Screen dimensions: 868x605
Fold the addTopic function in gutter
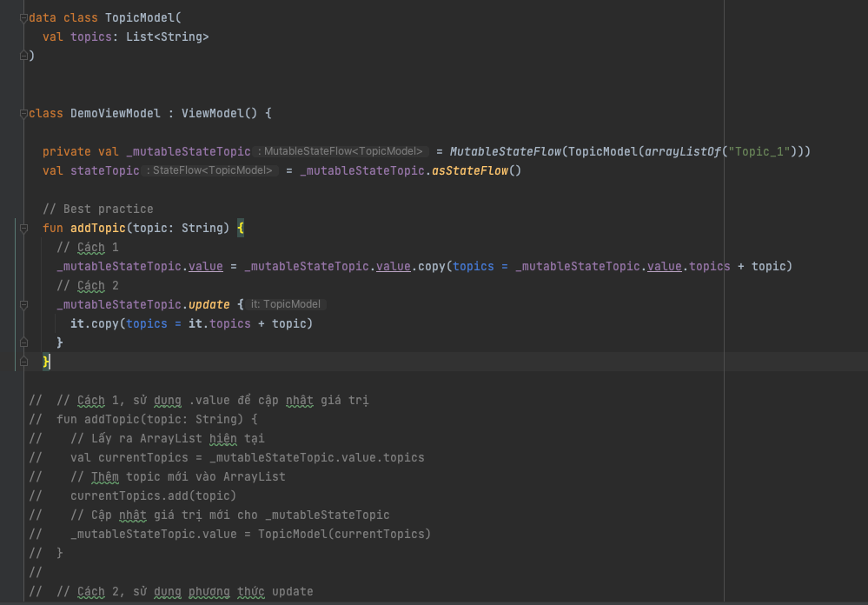[x=23, y=228]
